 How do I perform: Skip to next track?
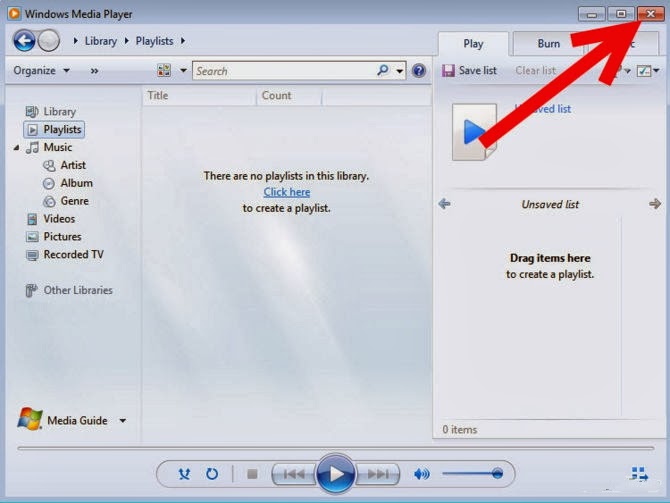point(378,474)
